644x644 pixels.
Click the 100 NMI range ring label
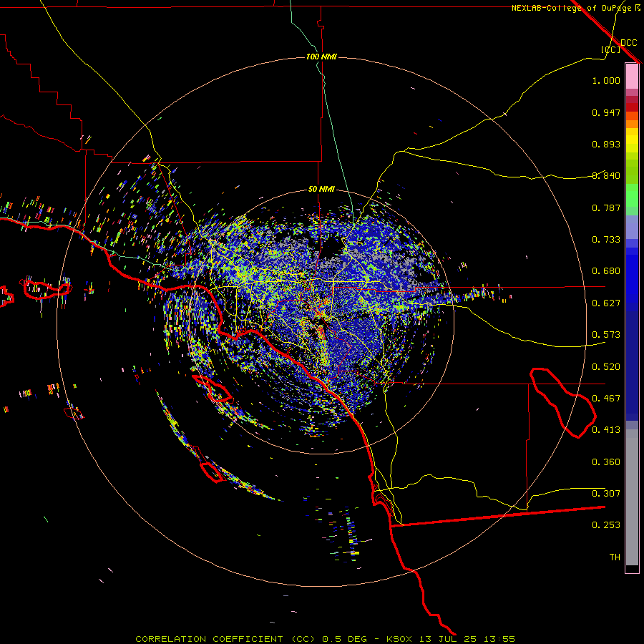click(x=321, y=57)
